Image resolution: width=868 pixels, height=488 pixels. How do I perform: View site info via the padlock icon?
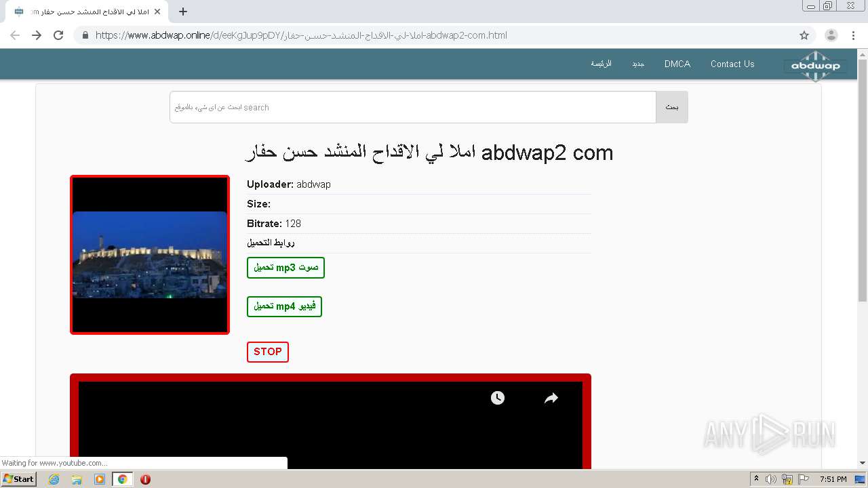pos(85,35)
